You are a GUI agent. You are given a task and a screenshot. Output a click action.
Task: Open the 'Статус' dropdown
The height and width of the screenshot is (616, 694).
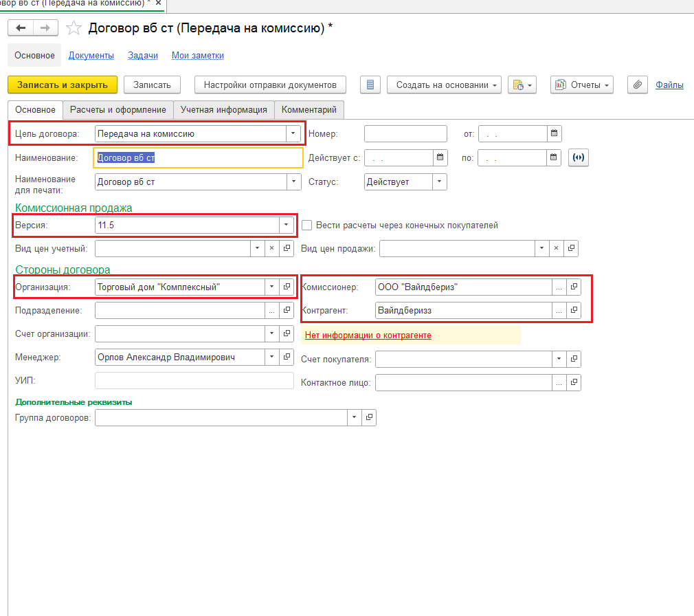pos(440,181)
